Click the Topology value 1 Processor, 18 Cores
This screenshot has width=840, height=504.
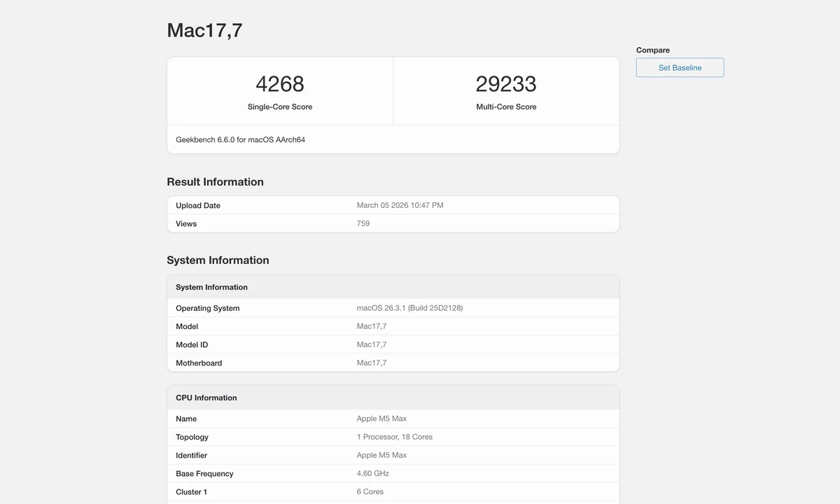coord(394,437)
